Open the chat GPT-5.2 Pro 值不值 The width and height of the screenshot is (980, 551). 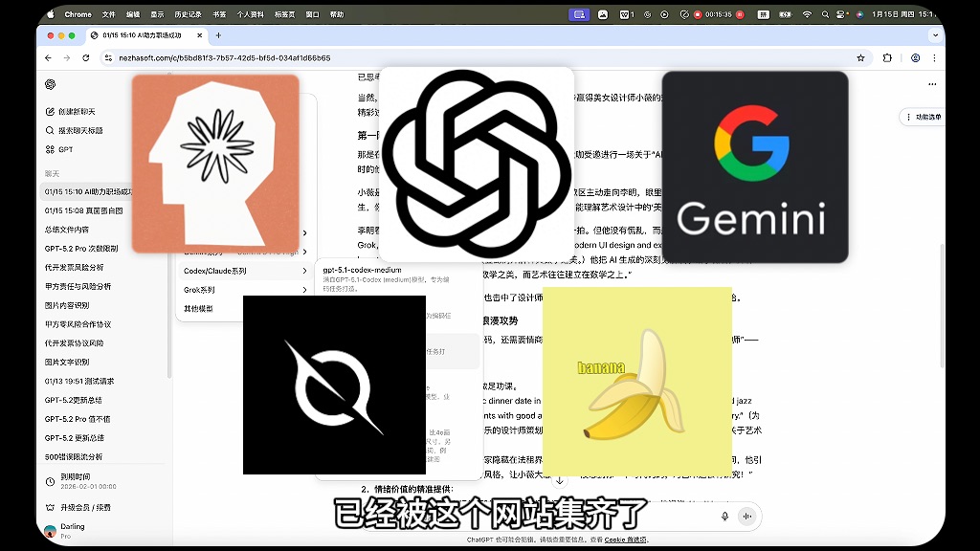point(78,419)
